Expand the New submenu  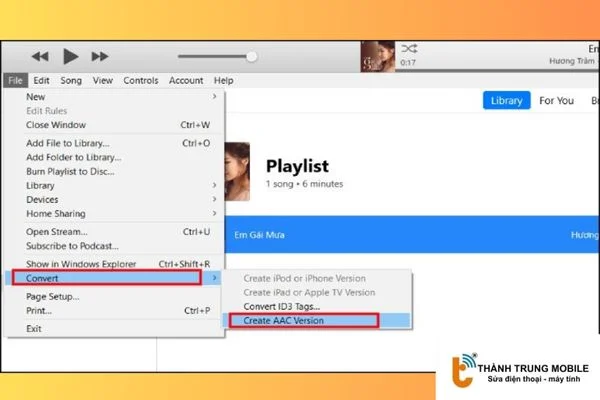pyautogui.click(x=114, y=97)
